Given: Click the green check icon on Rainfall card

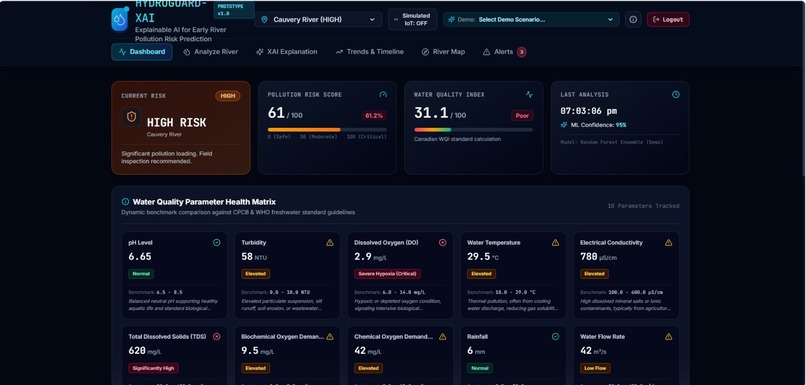Looking at the screenshot, I should point(555,337).
